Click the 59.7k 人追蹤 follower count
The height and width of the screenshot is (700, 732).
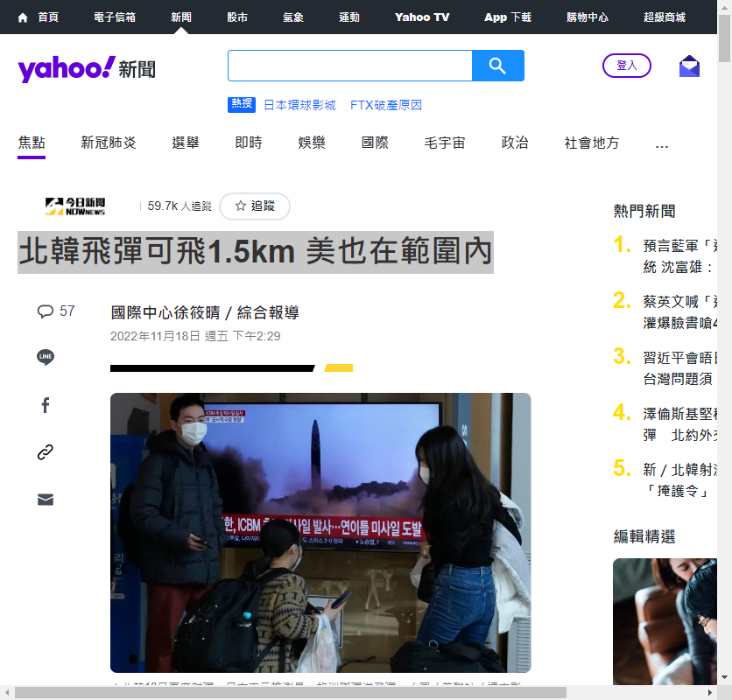[179, 206]
